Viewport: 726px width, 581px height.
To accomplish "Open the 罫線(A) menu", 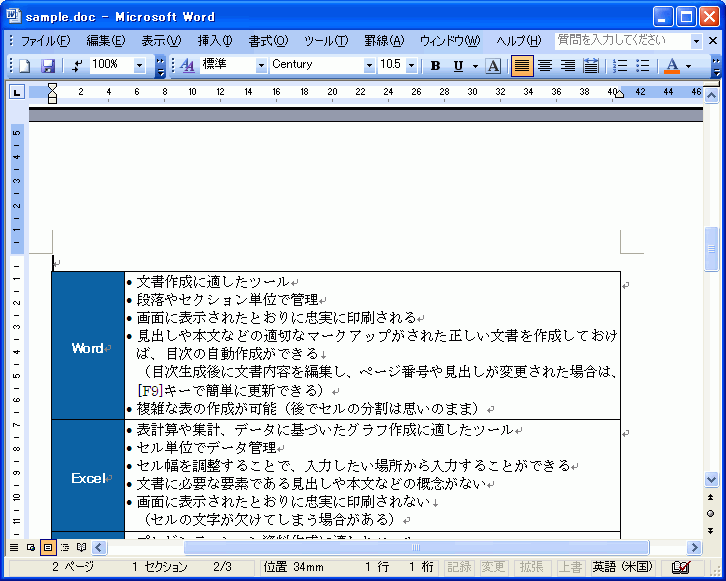I will pyautogui.click(x=384, y=41).
